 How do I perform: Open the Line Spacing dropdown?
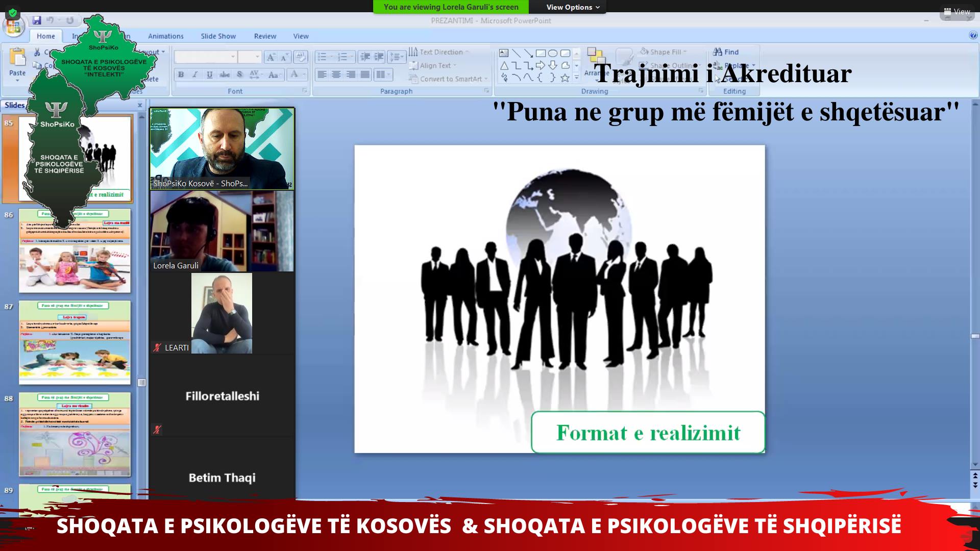point(397,57)
